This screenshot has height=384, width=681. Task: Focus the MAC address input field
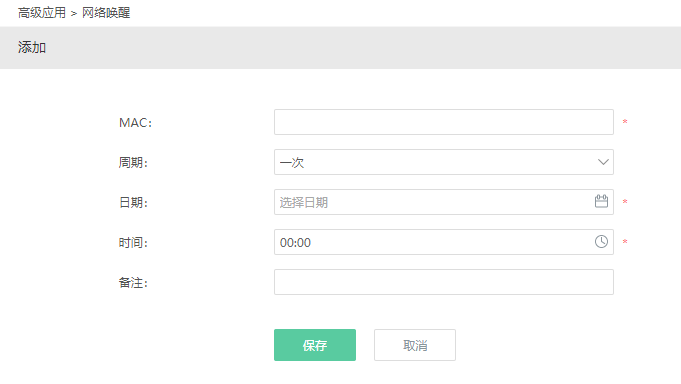click(443, 122)
